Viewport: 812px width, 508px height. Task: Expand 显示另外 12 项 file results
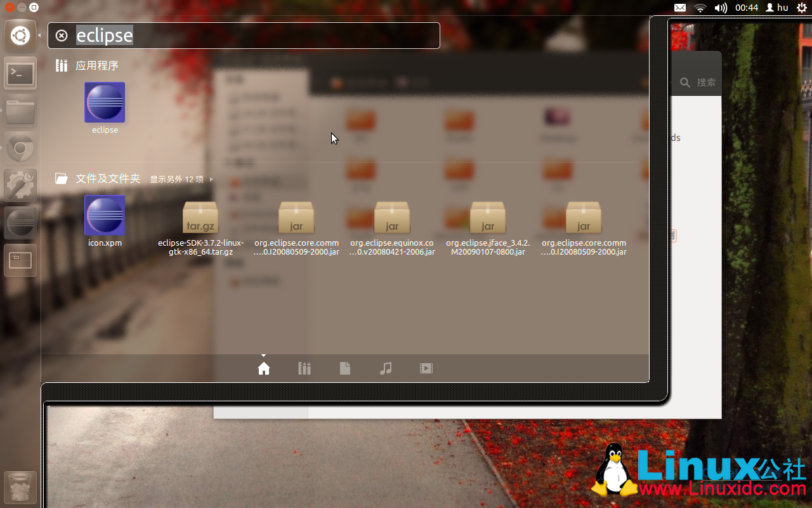[181, 180]
